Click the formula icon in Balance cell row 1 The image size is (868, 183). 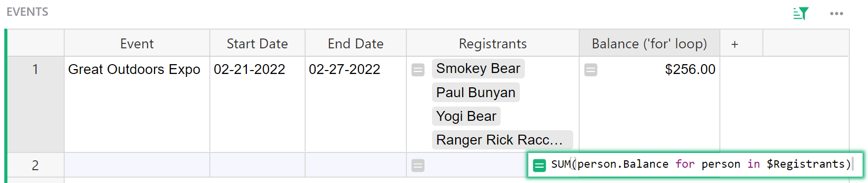click(591, 70)
